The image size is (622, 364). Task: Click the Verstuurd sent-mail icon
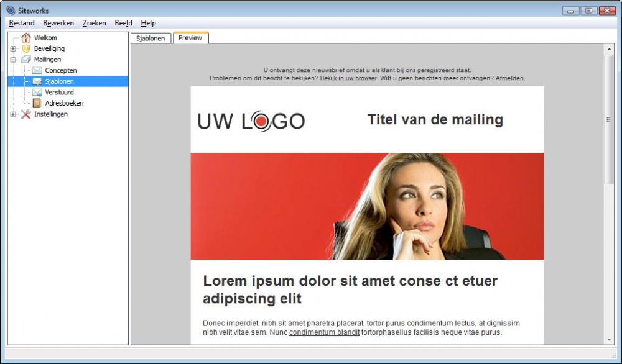pyautogui.click(x=37, y=93)
